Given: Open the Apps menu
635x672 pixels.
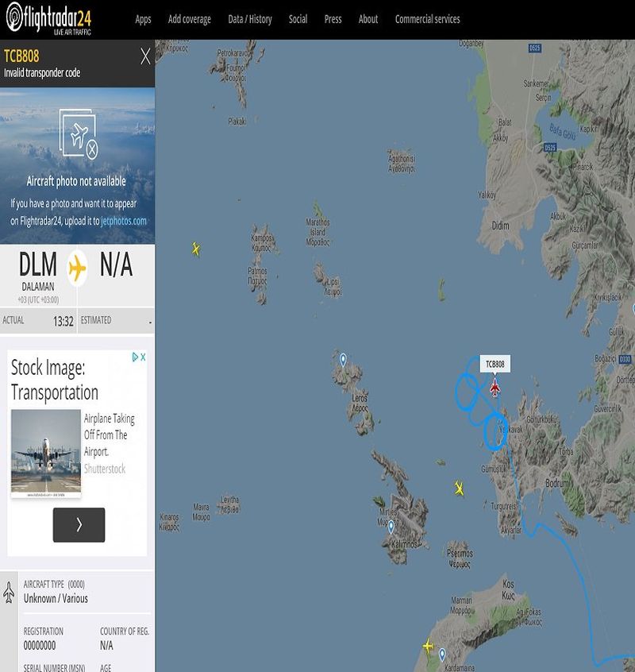Looking at the screenshot, I should point(143,19).
